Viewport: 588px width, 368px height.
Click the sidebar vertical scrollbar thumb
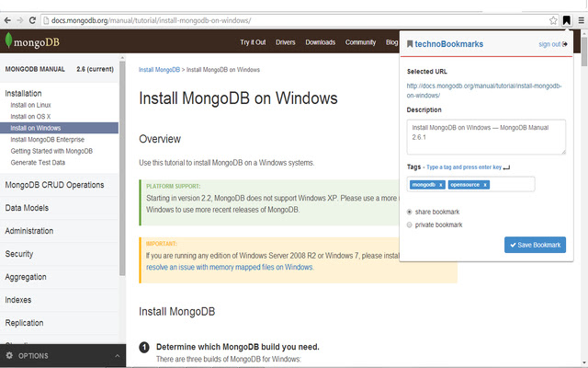(122, 167)
